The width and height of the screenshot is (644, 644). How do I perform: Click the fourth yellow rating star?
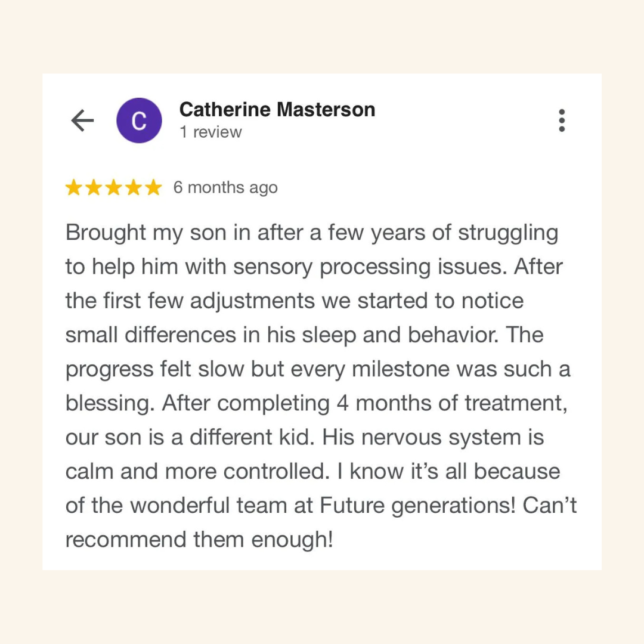(x=134, y=188)
